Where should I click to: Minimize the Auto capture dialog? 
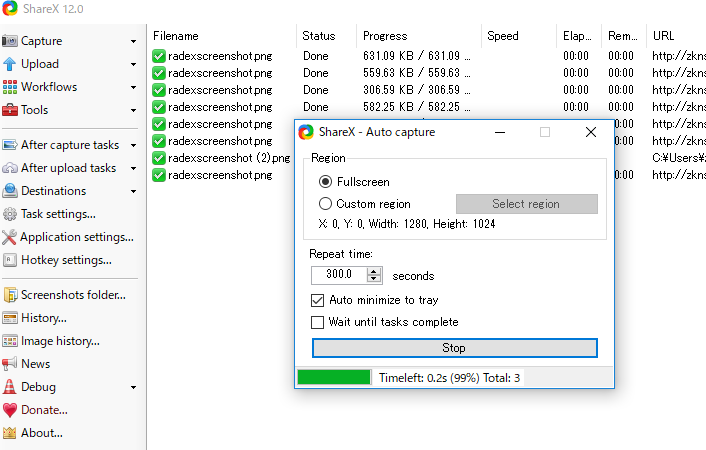(x=500, y=132)
